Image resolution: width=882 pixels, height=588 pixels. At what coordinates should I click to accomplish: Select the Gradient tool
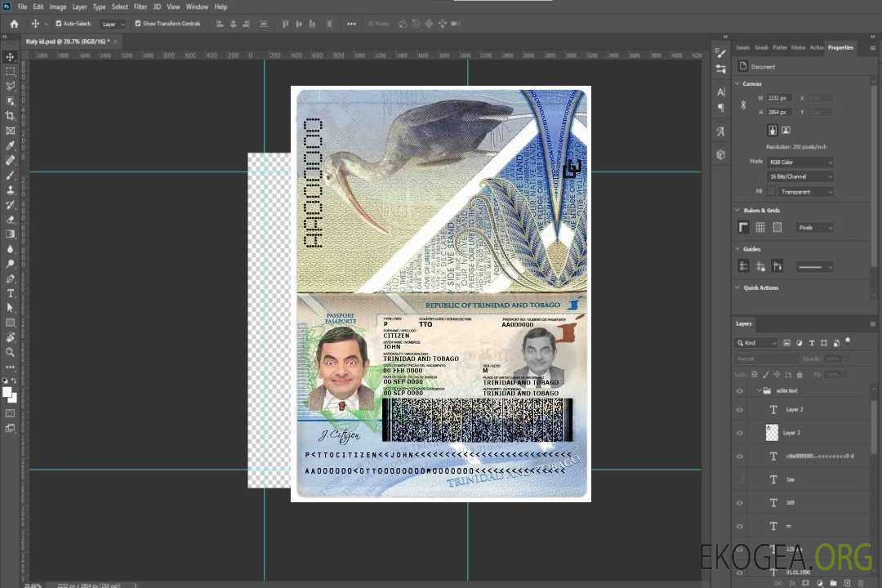point(10,234)
